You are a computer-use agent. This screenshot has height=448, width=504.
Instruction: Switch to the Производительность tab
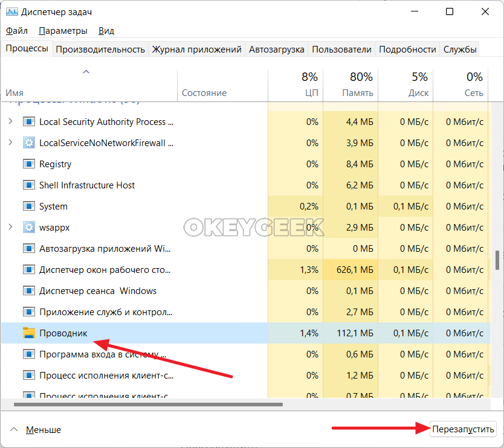coord(100,50)
